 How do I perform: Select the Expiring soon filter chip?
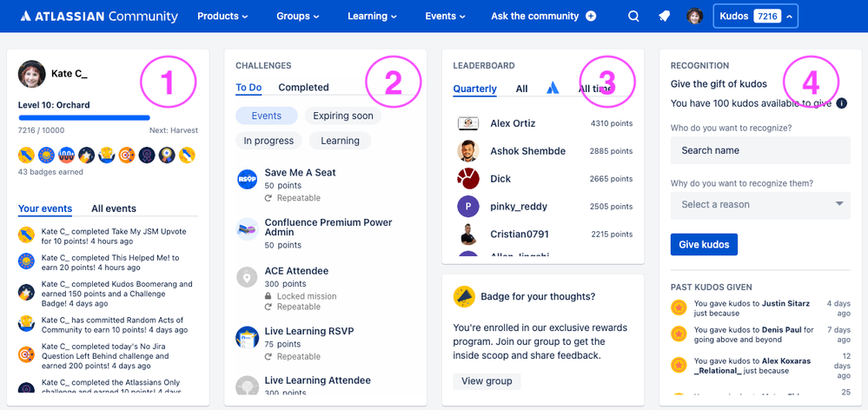pyautogui.click(x=343, y=116)
